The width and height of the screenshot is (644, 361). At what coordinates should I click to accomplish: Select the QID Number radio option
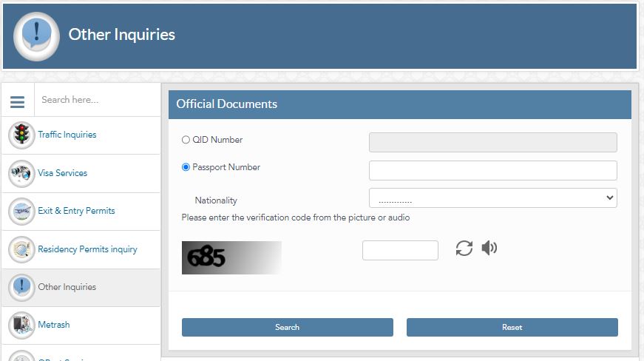click(186, 140)
